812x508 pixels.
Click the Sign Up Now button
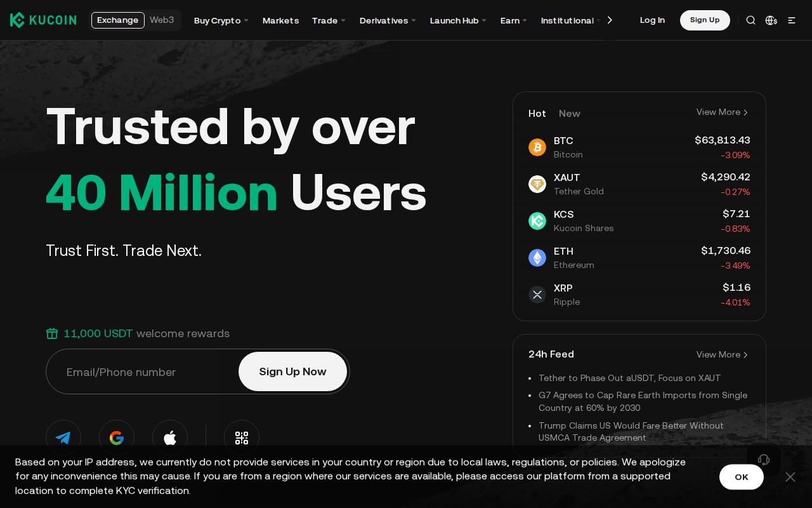coord(292,371)
